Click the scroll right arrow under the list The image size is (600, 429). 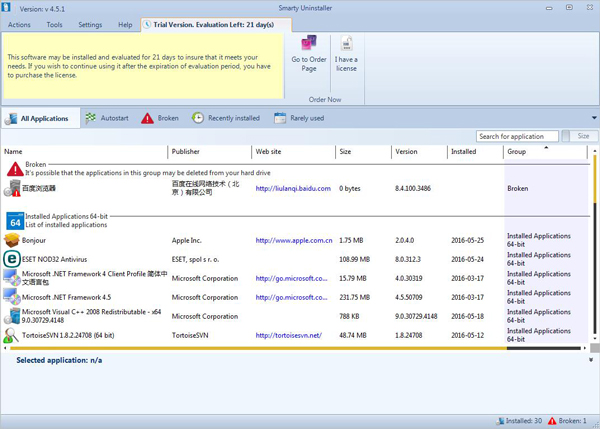point(585,348)
